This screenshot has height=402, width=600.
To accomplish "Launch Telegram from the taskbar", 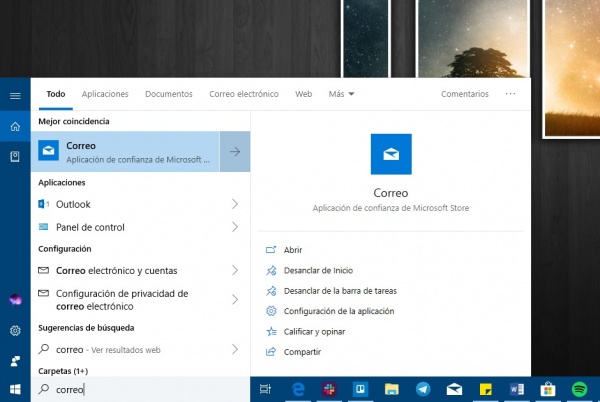I will [x=423, y=389].
